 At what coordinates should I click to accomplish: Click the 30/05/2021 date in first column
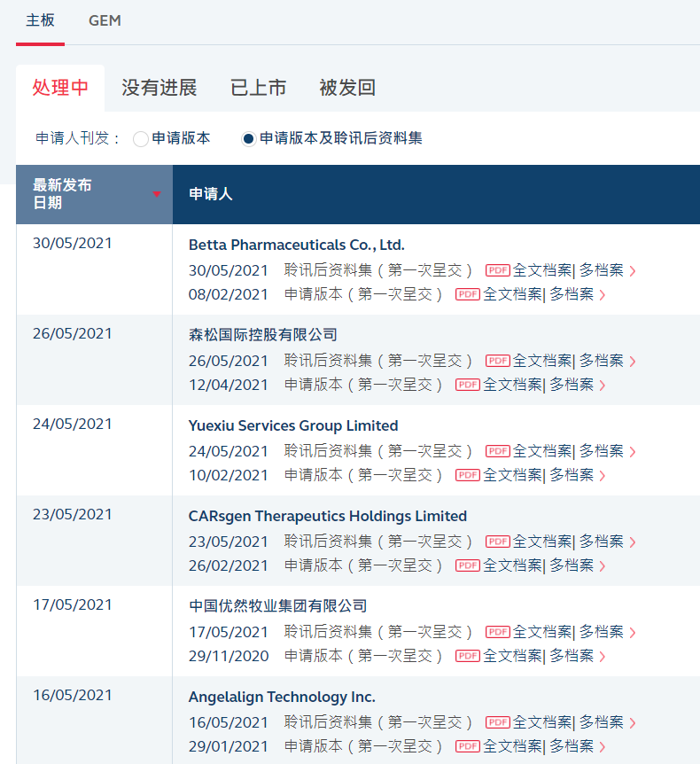[x=72, y=243]
